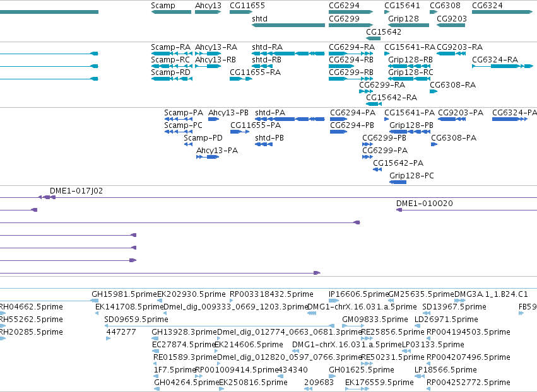This screenshot has height=392, width=537.
Task: Click the shtd-PB protein label
Action: pos(269,138)
